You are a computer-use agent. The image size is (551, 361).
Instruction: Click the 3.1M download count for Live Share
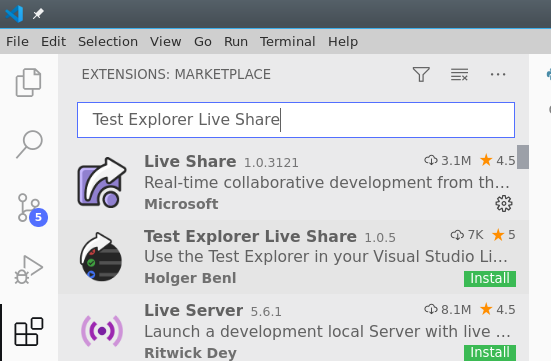(x=447, y=161)
